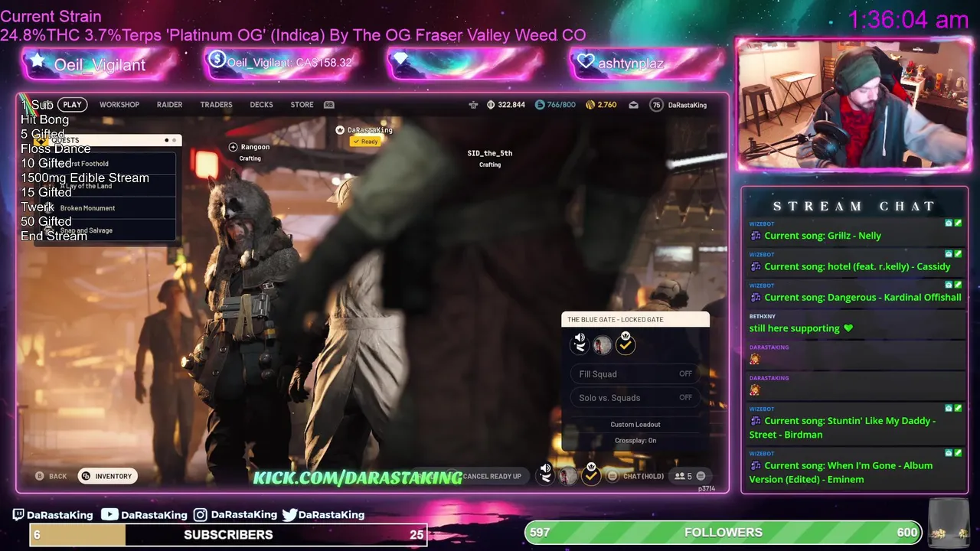Click bottom bar gold checkmark icon

(590, 474)
